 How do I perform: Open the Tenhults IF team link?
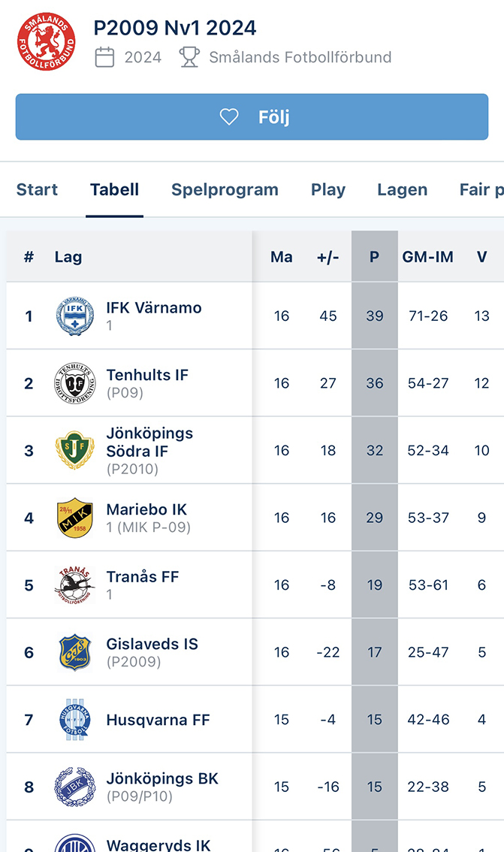(147, 375)
